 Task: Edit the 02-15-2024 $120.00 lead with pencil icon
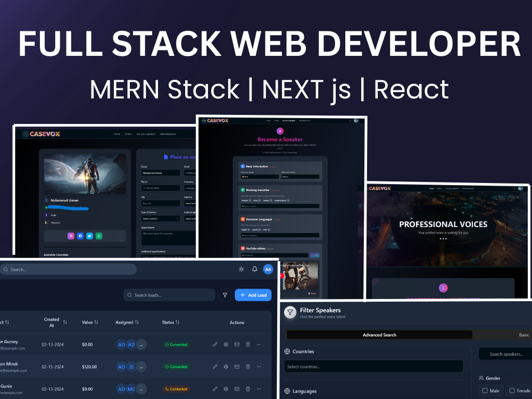point(215,367)
